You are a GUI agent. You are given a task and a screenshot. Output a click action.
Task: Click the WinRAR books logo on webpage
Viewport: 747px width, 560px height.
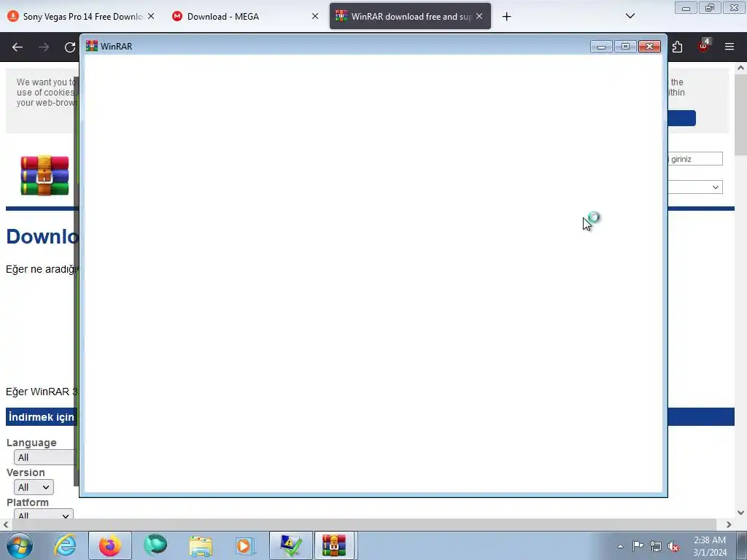(x=44, y=175)
